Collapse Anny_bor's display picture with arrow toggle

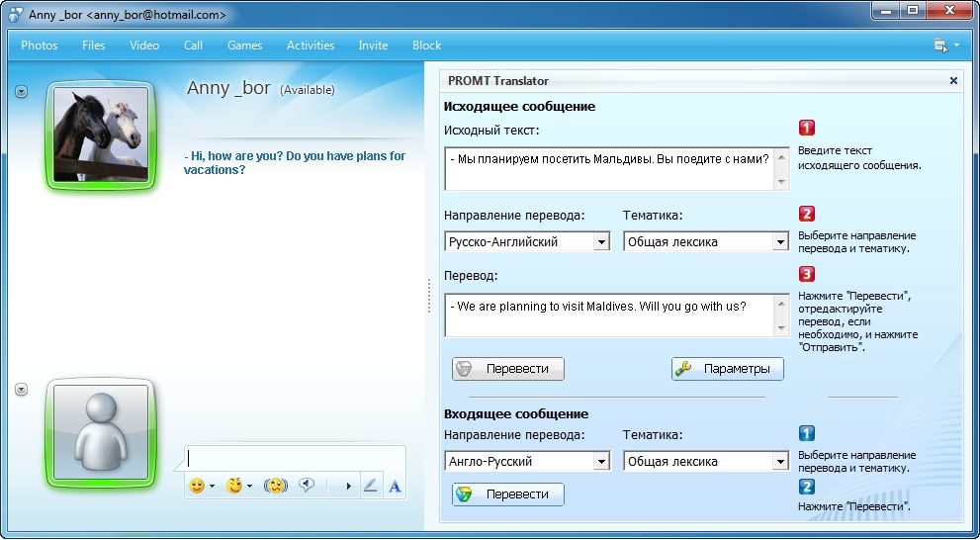[22, 92]
